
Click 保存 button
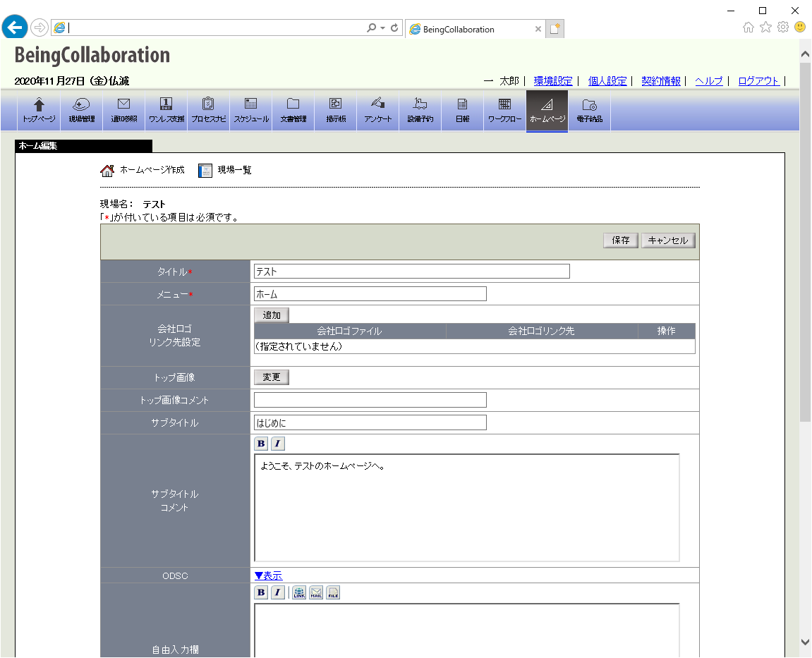coord(620,240)
